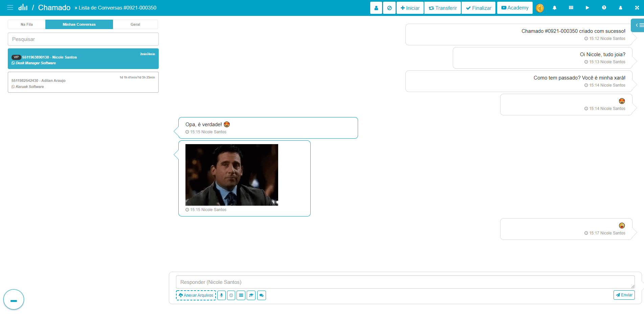Switch to the Na Fila tab
Image resolution: width=644 pixels, height=317 pixels.
(27, 24)
